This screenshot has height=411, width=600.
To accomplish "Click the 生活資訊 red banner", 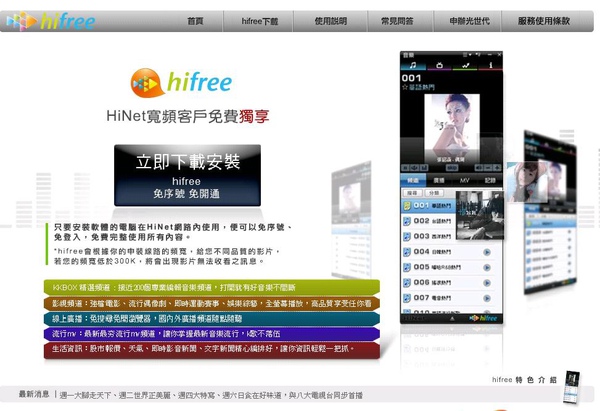I will pos(212,349).
